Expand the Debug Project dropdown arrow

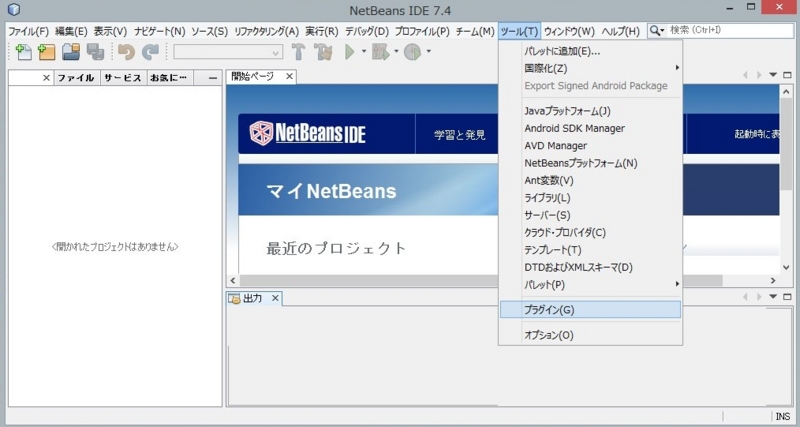click(x=396, y=52)
